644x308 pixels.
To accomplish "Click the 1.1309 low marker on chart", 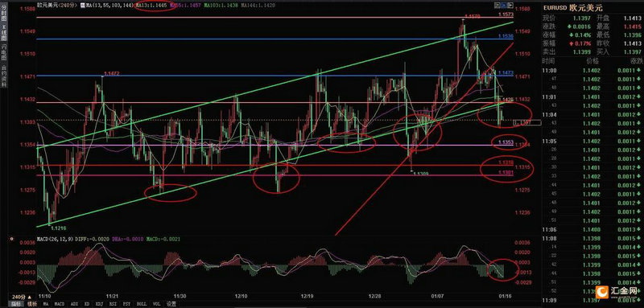I will pos(421,174).
